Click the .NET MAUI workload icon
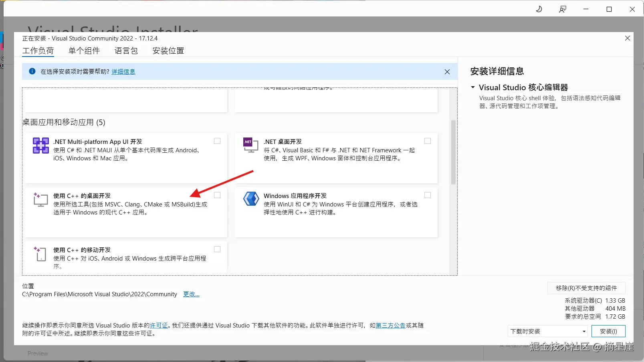The height and width of the screenshot is (362, 644). click(x=40, y=146)
